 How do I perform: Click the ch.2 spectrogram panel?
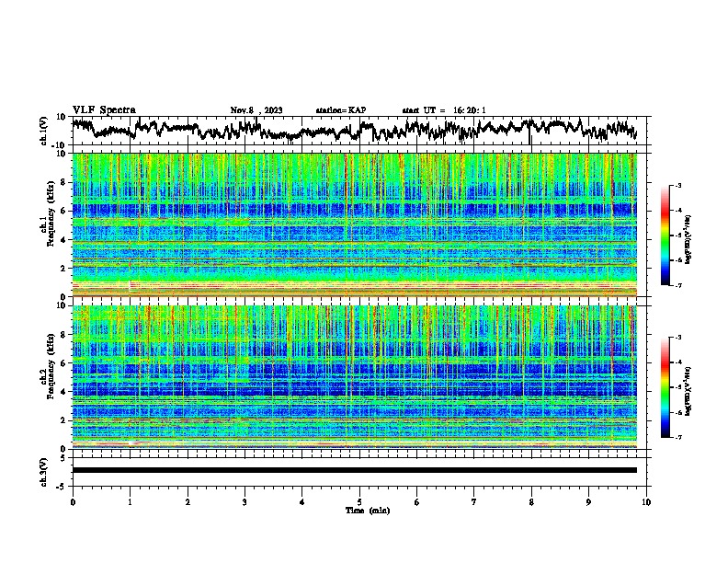click(x=355, y=377)
